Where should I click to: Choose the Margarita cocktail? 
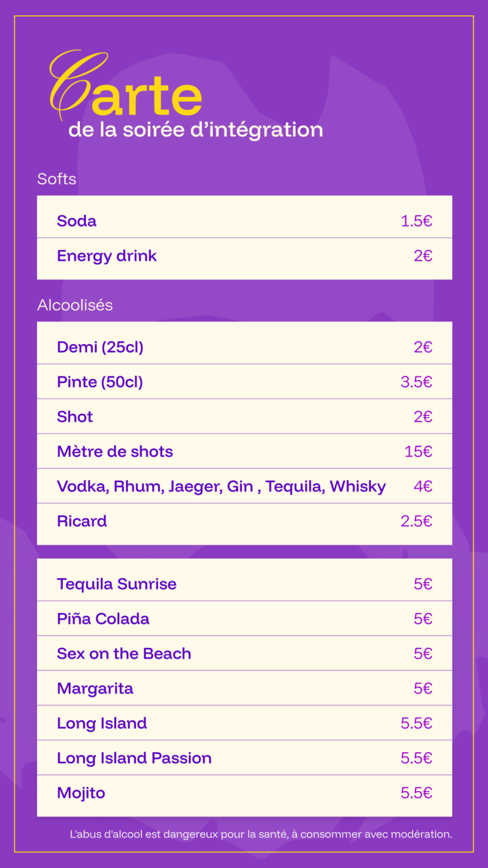pyautogui.click(x=95, y=689)
